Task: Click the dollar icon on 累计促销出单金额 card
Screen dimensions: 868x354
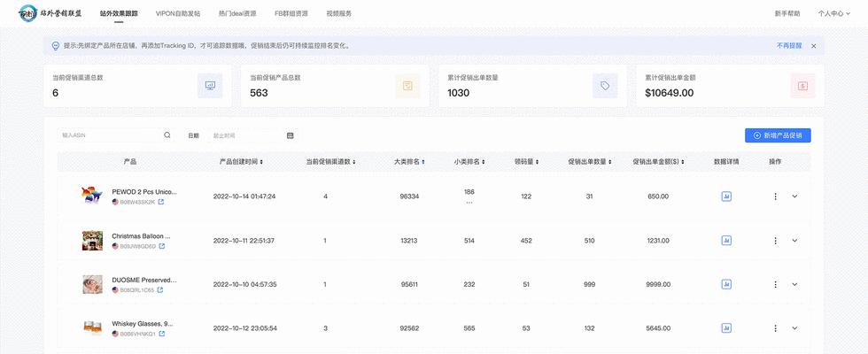Action: pyautogui.click(x=802, y=86)
